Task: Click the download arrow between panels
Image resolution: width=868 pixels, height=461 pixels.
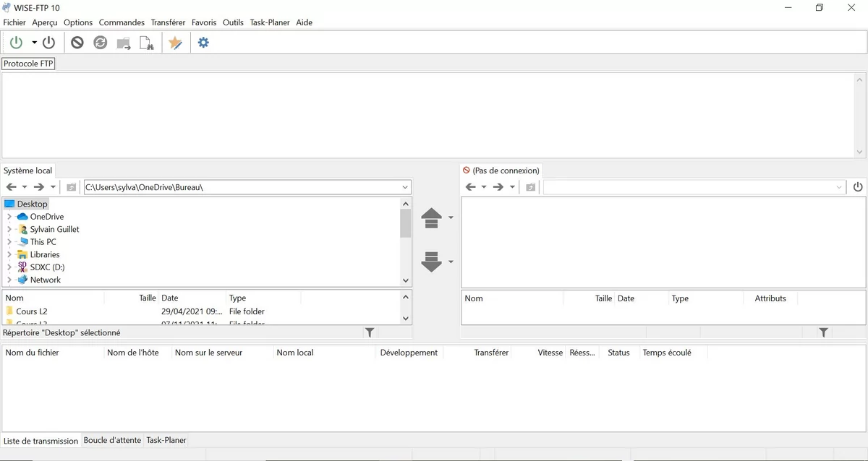Action: point(431,262)
